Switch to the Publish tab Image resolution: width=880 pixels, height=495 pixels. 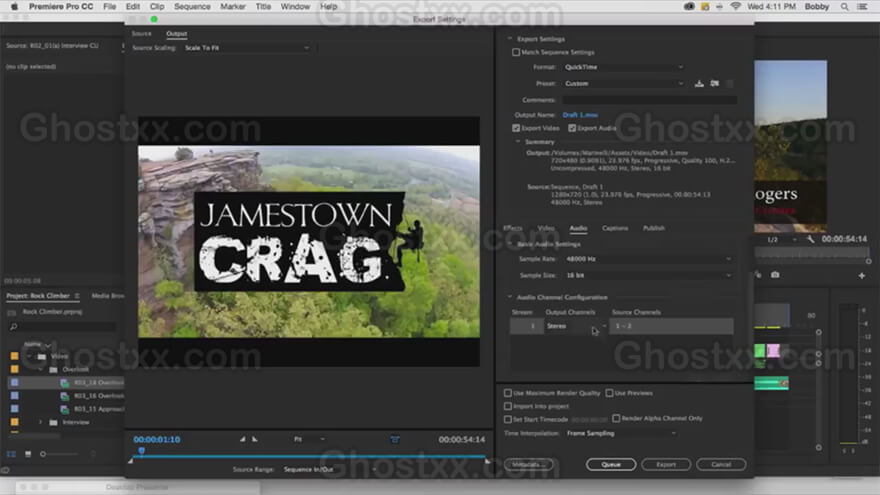coord(654,228)
